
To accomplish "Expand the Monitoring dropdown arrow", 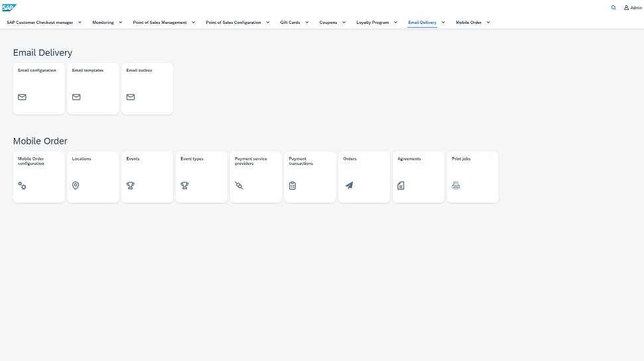I will [120, 22].
